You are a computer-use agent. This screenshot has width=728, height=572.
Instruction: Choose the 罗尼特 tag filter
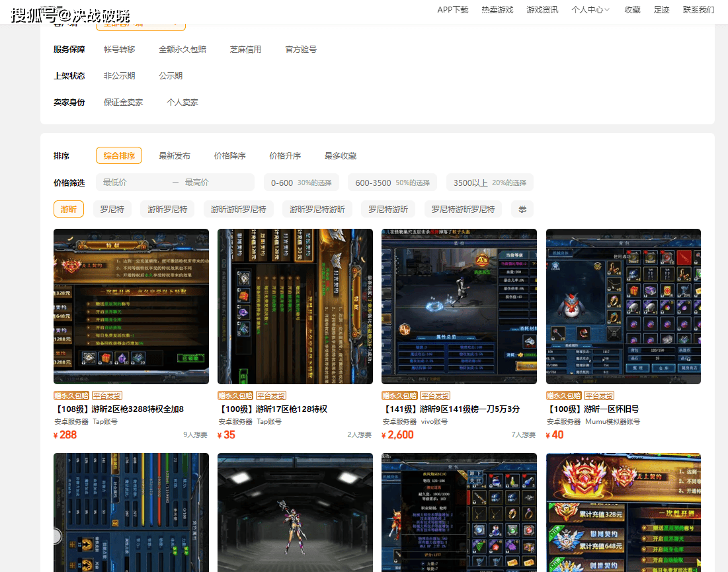pyautogui.click(x=112, y=210)
